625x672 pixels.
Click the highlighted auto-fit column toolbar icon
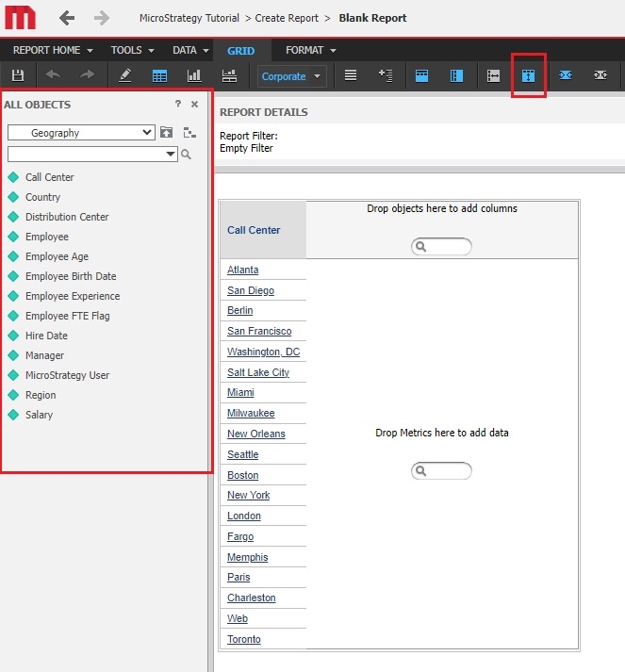click(x=528, y=76)
